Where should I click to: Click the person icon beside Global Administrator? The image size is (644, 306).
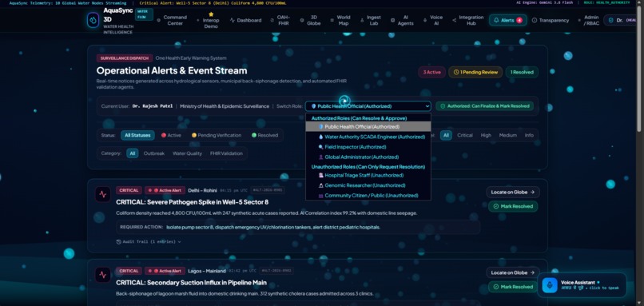[x=320, y=157]
